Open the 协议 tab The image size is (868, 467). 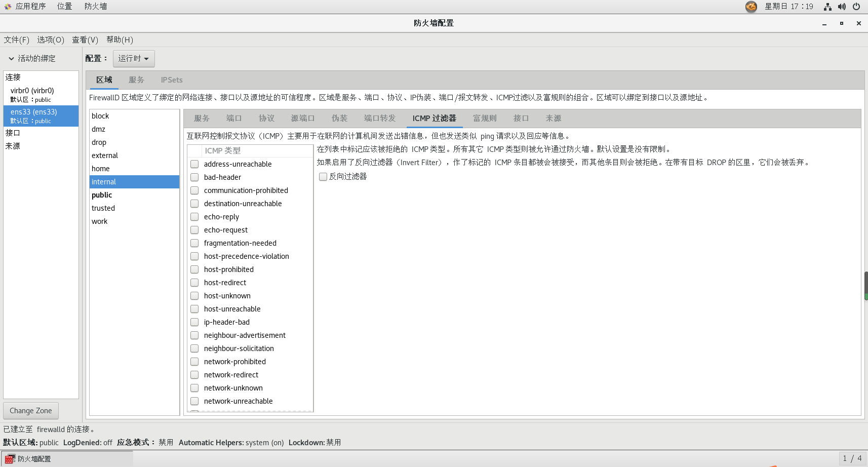coord(266,119)
